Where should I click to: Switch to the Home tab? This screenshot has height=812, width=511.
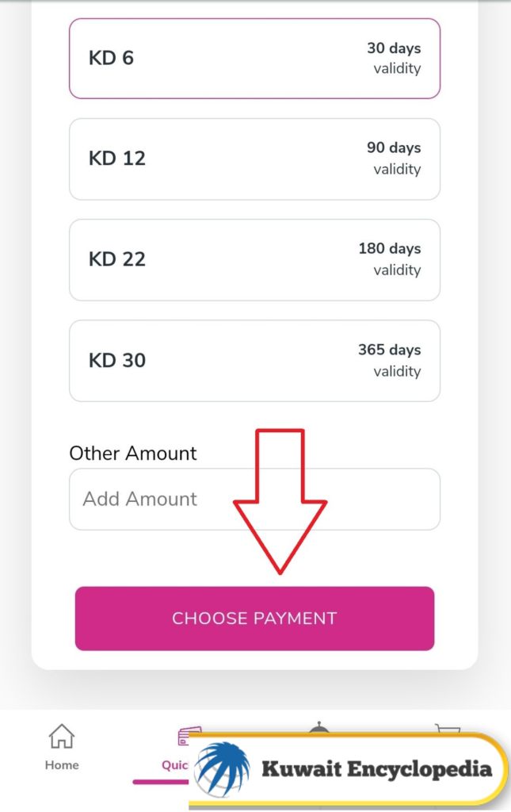[x=61, y=749]
